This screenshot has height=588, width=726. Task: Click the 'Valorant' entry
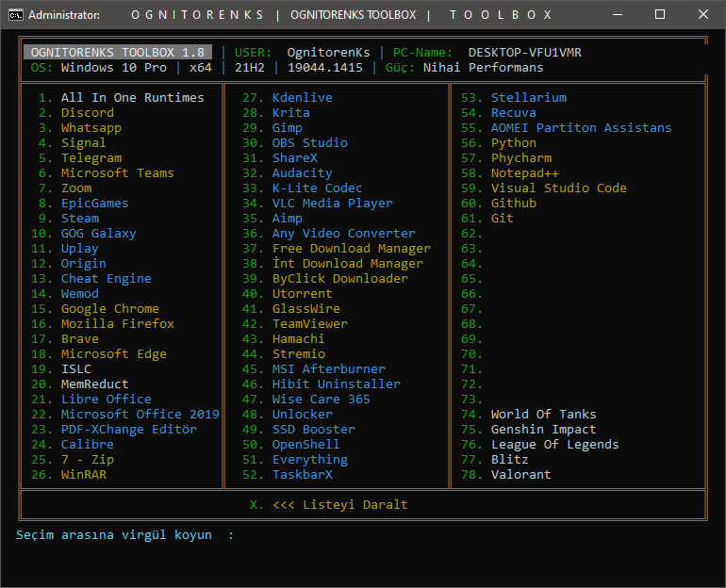tap(520, 475)
